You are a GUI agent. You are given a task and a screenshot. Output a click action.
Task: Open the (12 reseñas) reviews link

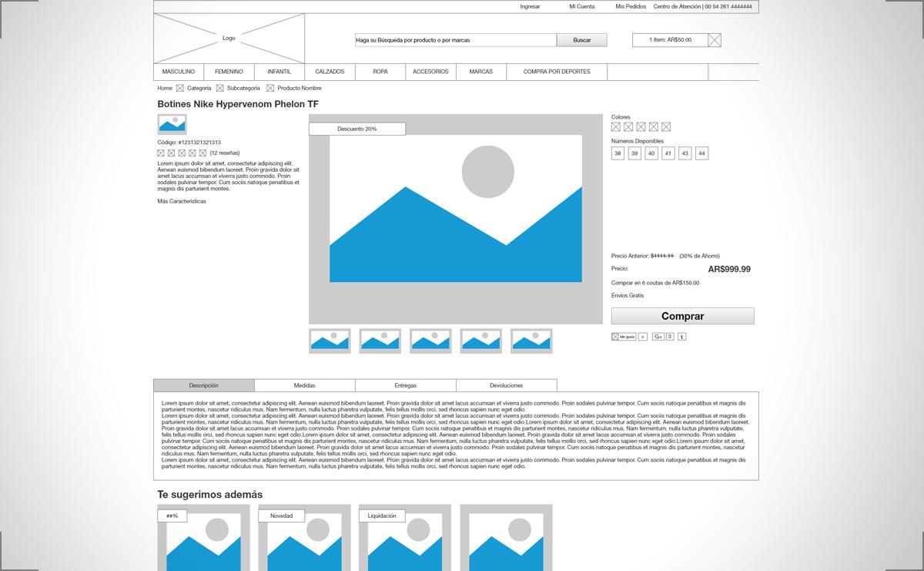click(x=225, y=153)
